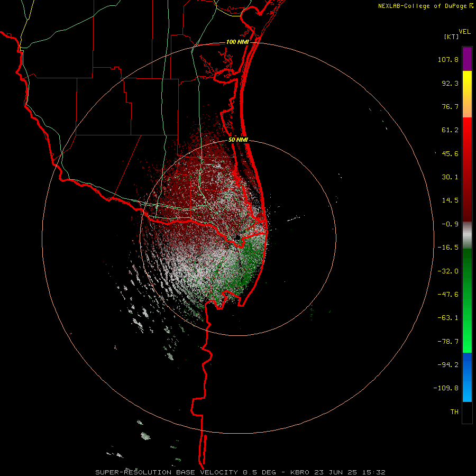Click the -0.9 velocity scale value

[450, 224]
